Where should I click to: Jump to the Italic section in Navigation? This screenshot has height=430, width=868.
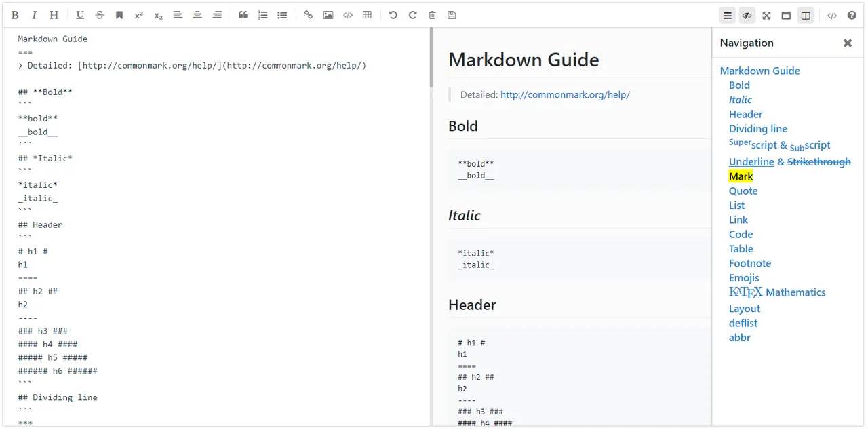pyautogui.click(x=740, y=100)
